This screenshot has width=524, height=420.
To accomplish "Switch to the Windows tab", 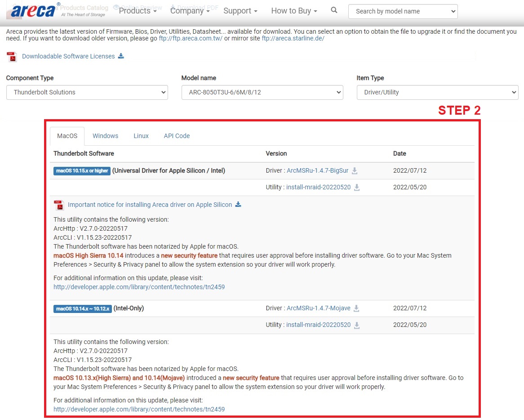I will (x=105, y=136).
